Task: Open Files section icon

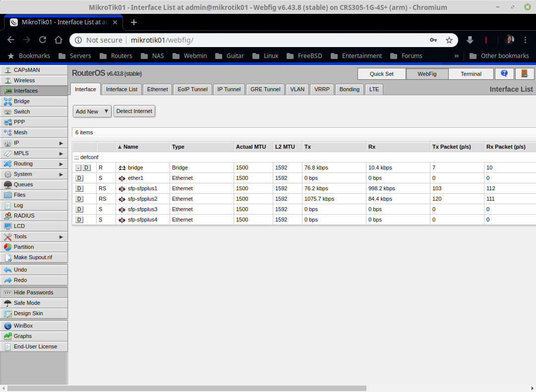Action: tap(7, 195)
